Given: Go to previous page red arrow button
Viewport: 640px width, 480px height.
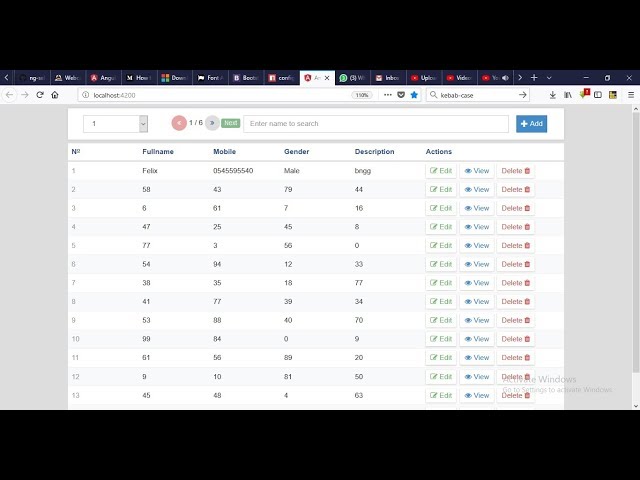Looking at the screenshot, I should tap(179, 123).
